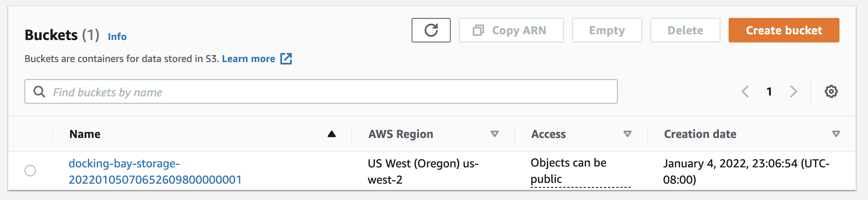Open the docking-bay-storage bucket link
Viewport: 868px width, 200px height.
[x=155, y=171]
